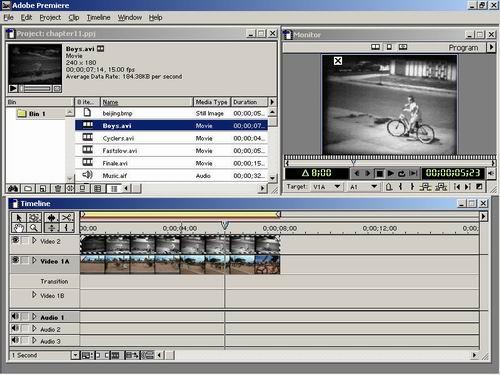Open the 1 Second time zoom dropdown

coord(75,355)
